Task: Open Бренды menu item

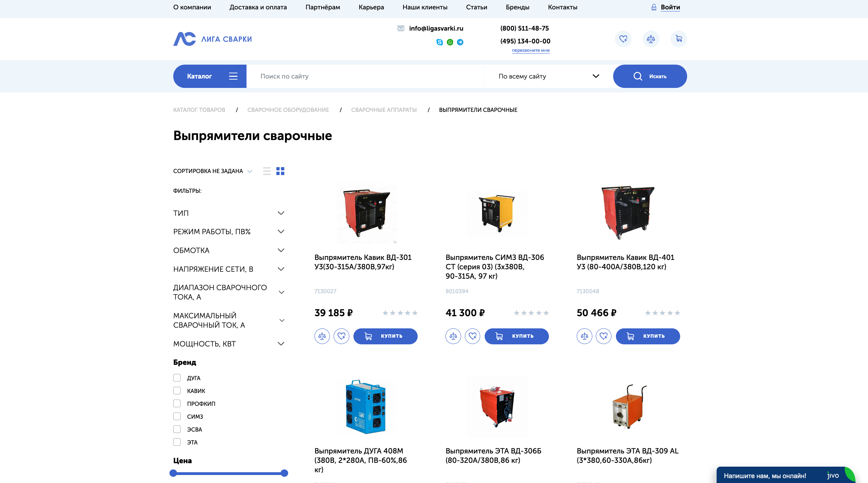Action: click(517, 7)
